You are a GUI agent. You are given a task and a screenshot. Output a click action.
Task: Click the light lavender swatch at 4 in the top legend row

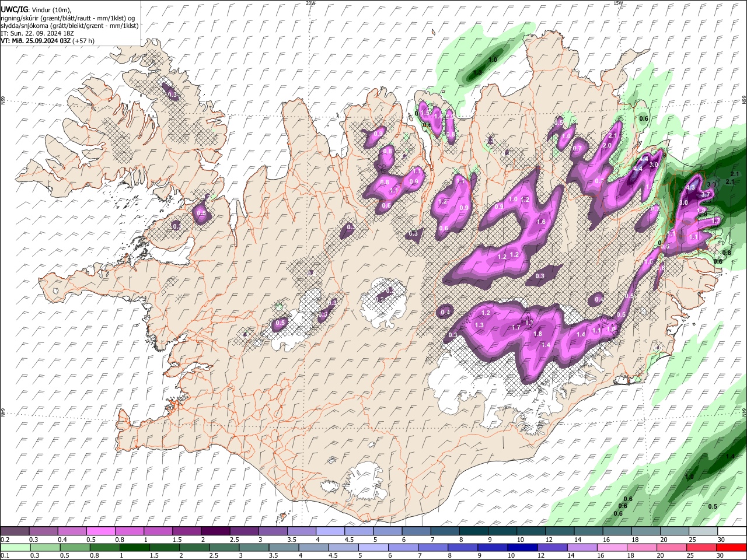pos(329,531)
